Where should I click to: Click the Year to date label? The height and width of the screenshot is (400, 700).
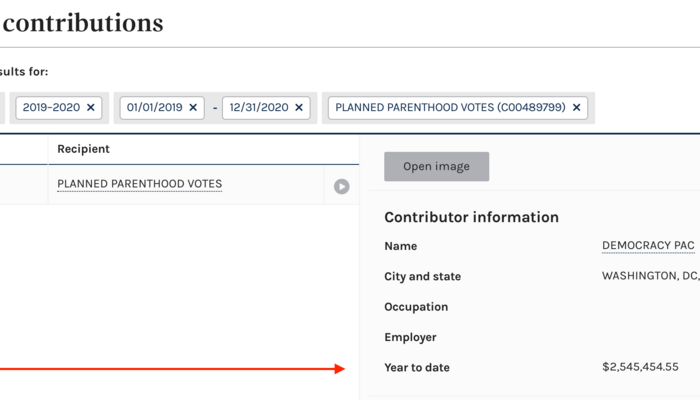point(416,367)
